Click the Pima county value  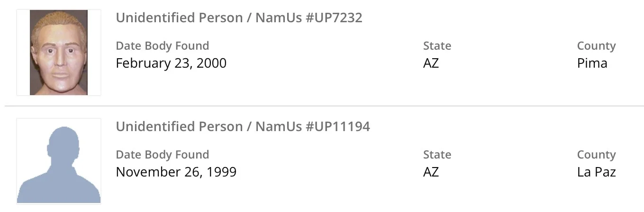[x=592, y=63]
